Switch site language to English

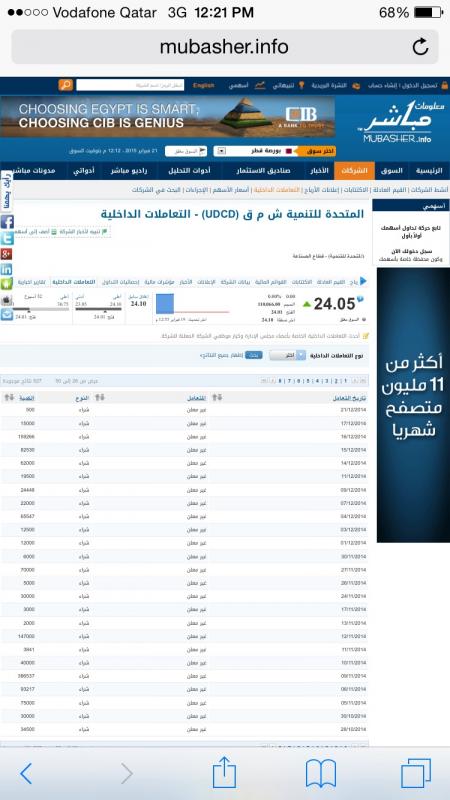204,85
